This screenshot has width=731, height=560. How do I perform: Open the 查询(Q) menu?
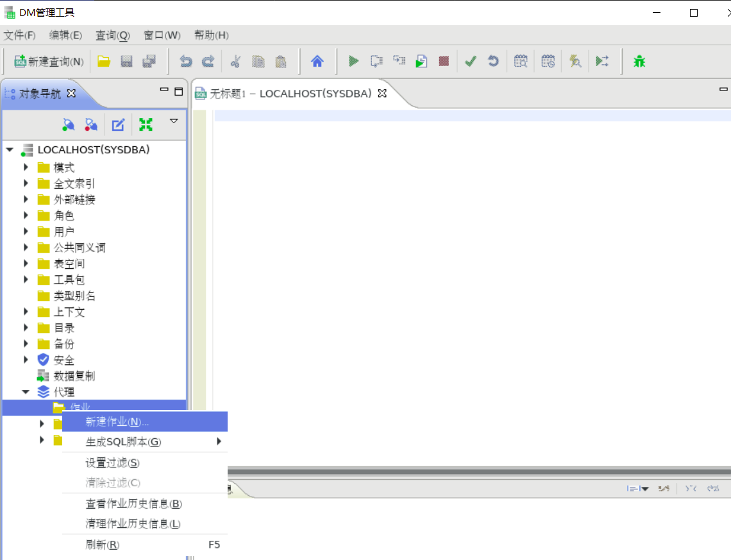(112, 35)
